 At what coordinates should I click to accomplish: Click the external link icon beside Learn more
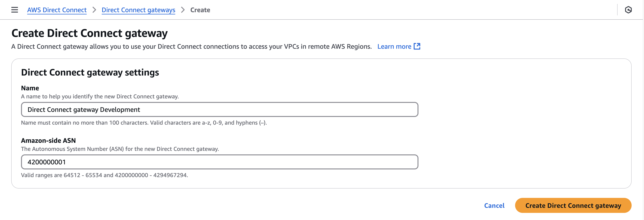pyautogui.click(x=417, y=46)
